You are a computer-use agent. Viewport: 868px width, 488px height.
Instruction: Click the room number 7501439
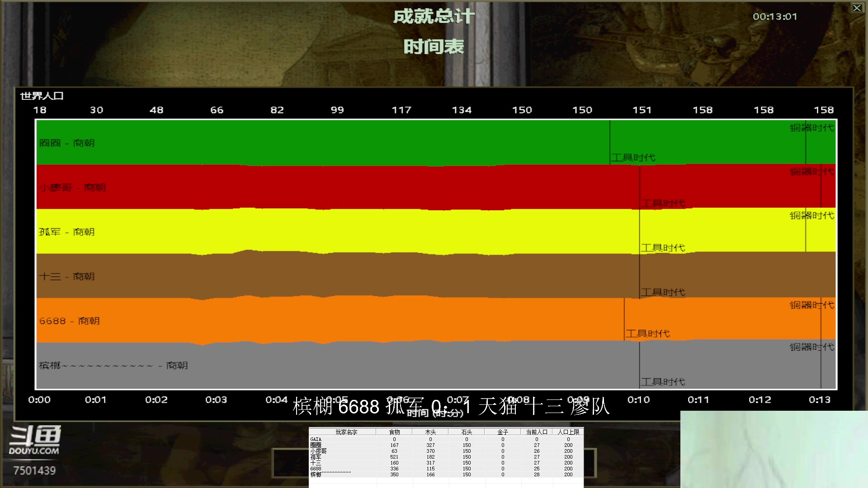pyautogui.click(x=34, y=471)
